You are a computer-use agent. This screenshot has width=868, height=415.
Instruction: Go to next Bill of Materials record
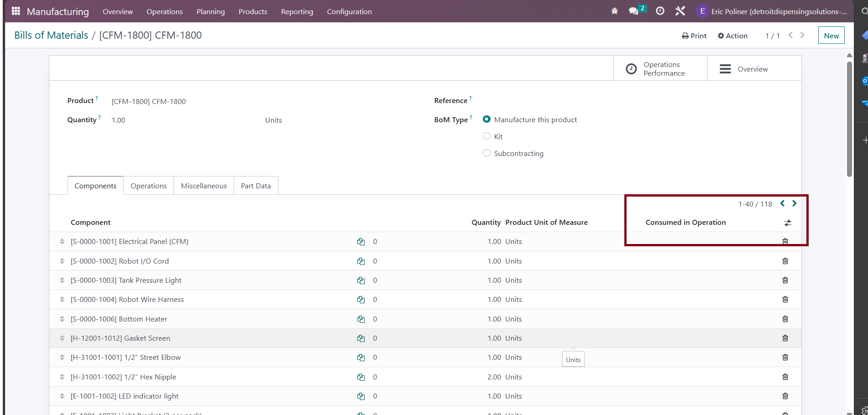click(802, 35)
